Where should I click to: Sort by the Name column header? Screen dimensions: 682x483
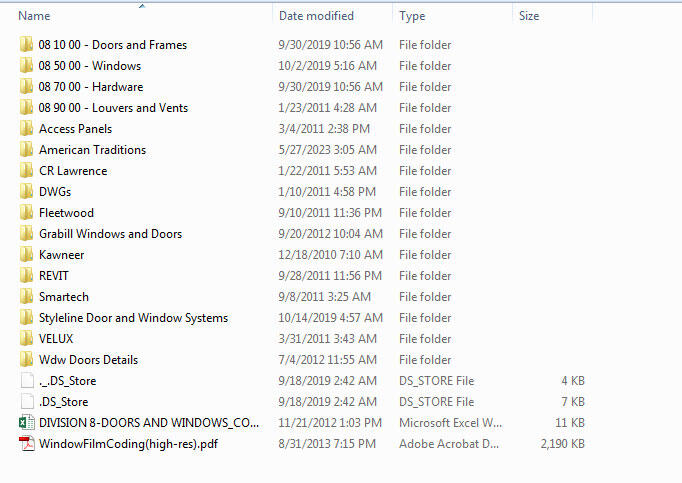coord(34,16)
